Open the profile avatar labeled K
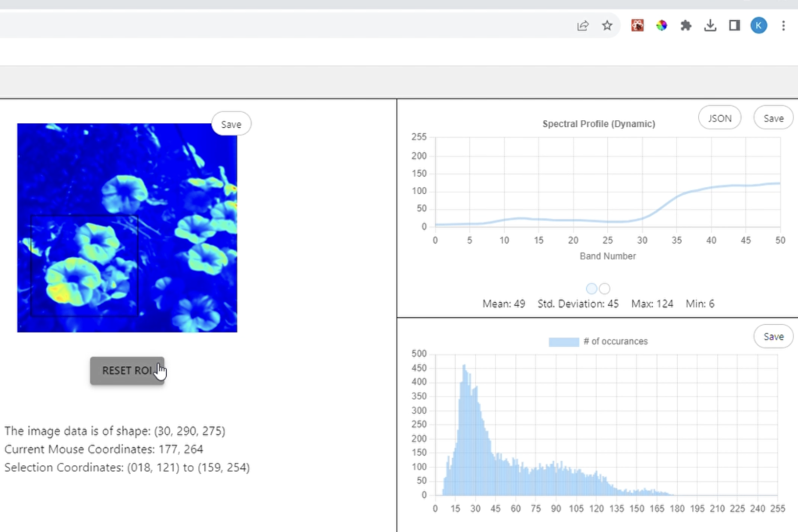 (758, 26)
